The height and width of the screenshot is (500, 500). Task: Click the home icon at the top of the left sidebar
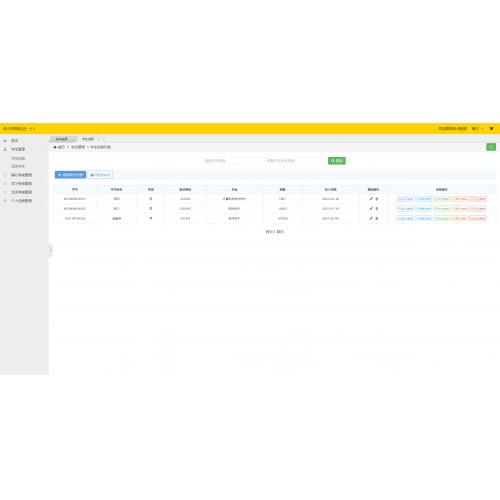pyautogui.click(x=5, y=141)
